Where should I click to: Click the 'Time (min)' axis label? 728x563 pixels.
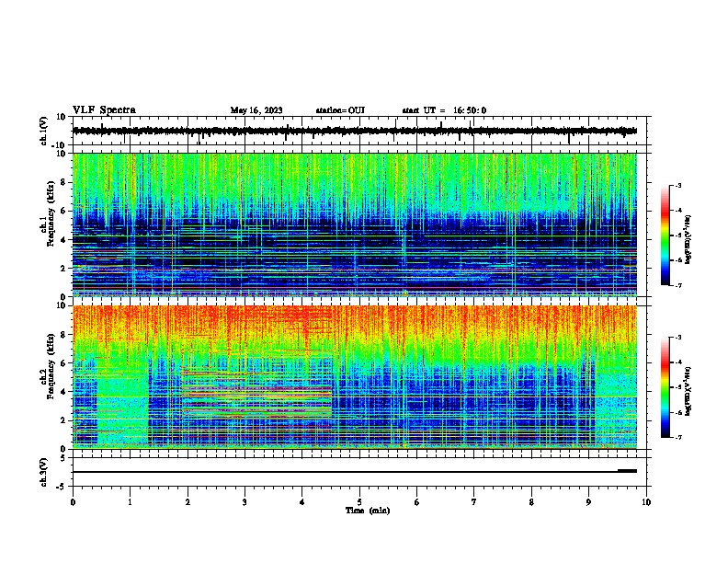(x=368, y=511)
